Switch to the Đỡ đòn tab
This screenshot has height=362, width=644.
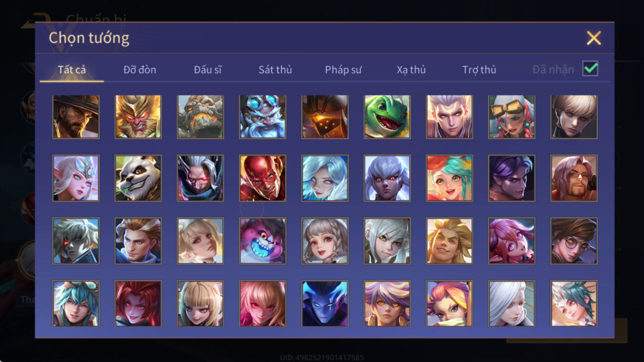coord(140,70)
